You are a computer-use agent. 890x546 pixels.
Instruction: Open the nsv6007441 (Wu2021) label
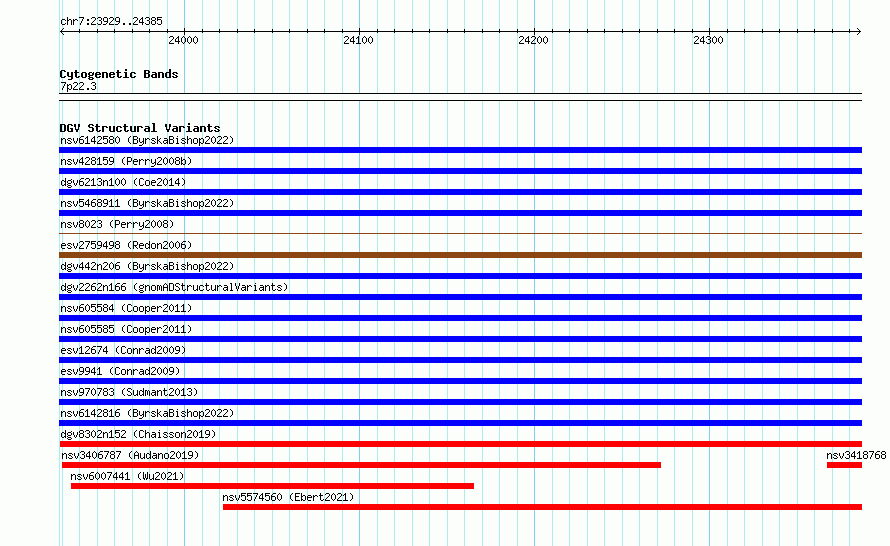(x=127, y=476)
